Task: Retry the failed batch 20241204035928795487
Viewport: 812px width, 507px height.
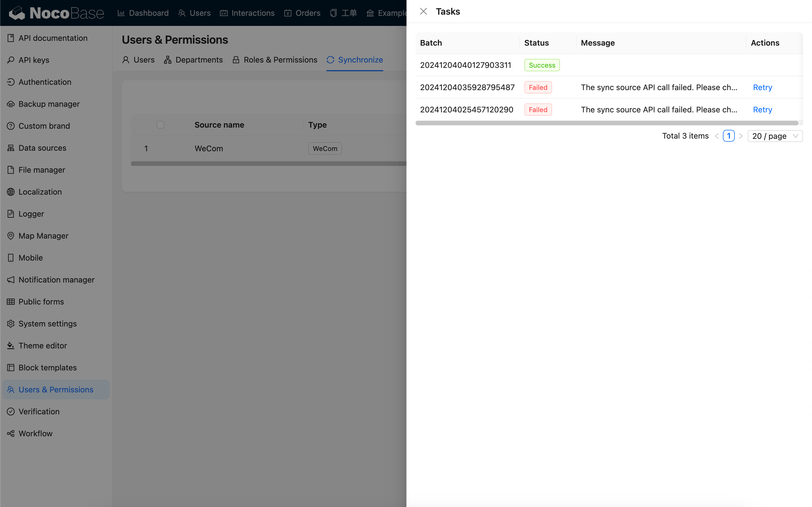Action: (x=762, y=88)
